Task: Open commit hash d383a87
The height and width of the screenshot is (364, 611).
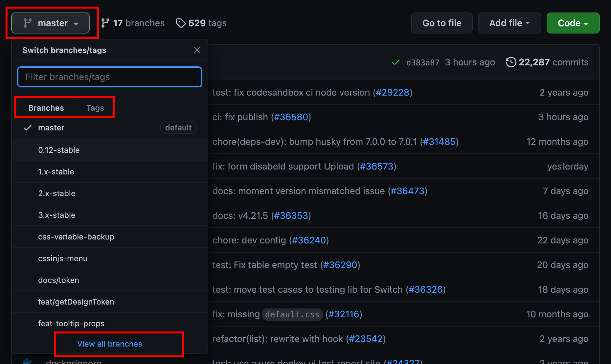Action: [x=422, y=62]
